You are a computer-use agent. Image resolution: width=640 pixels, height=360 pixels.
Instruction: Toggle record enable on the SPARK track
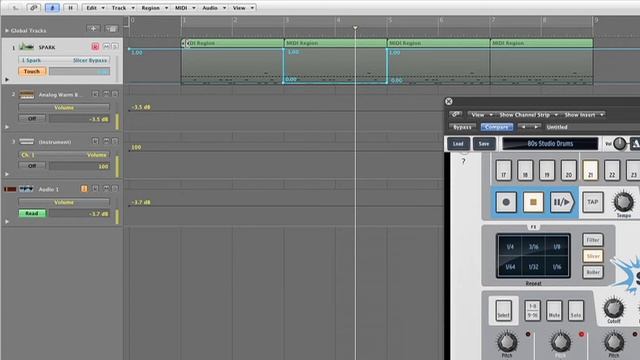[95, 47]
